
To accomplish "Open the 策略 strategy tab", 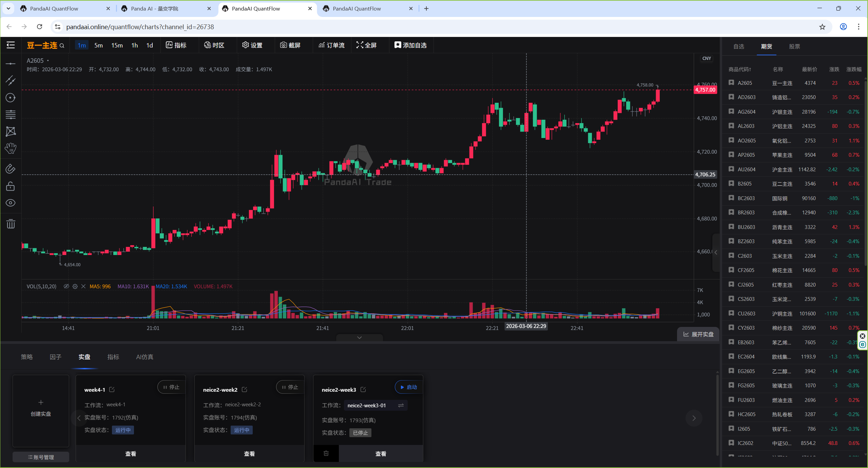I will coord(27,357).
